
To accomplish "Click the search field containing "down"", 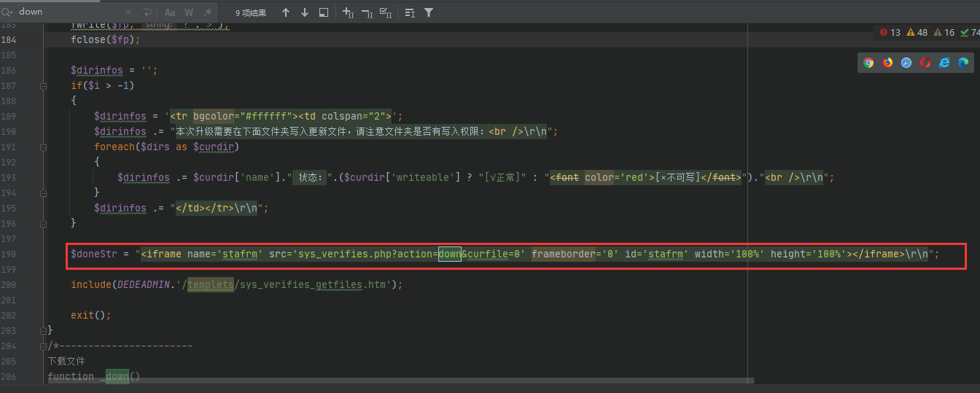I will [69, 12].
